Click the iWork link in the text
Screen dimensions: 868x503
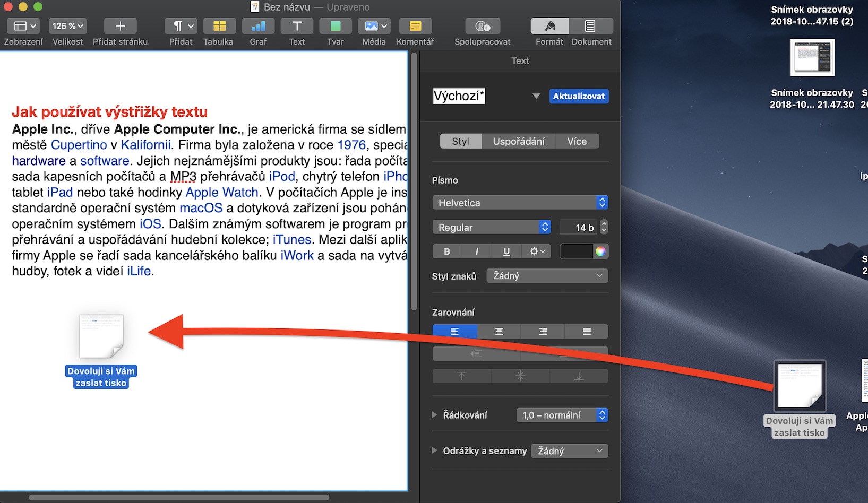click(297, 255)
